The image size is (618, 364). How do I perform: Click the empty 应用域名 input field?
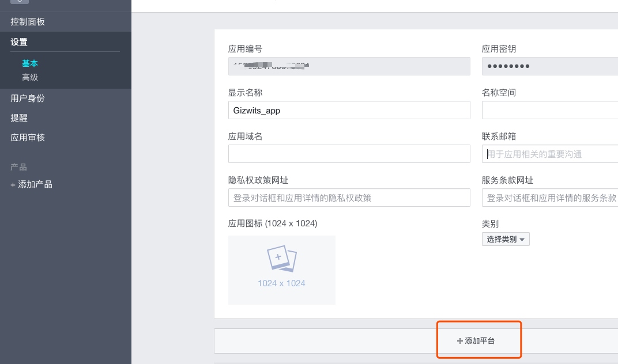point(349,153)
